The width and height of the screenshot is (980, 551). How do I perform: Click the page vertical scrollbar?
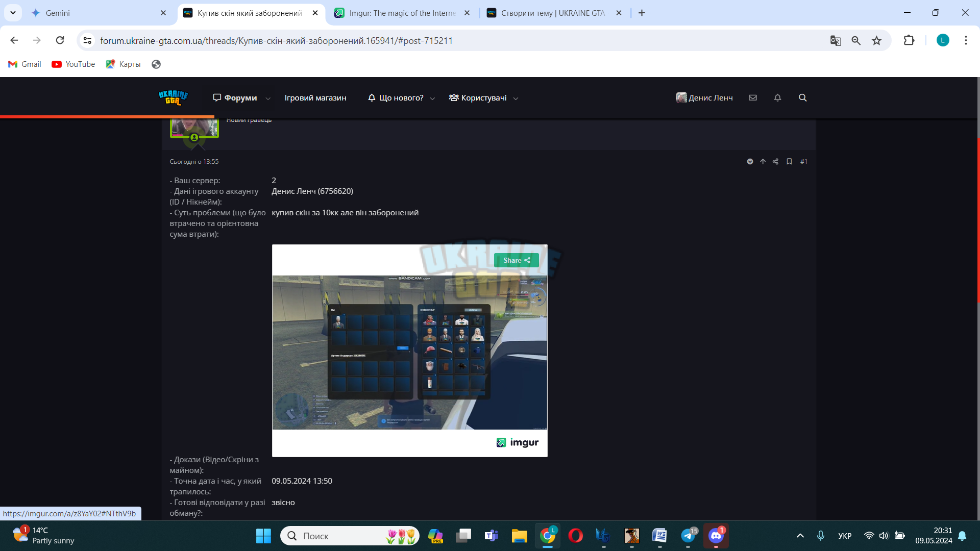pos(978,220)
